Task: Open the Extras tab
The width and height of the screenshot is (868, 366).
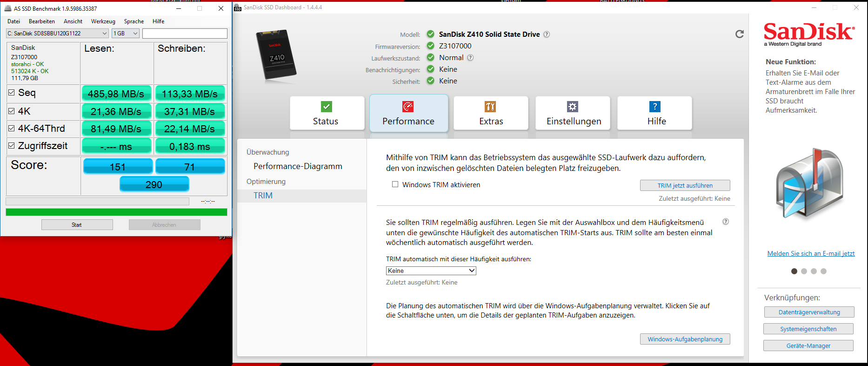Action: 491,113
